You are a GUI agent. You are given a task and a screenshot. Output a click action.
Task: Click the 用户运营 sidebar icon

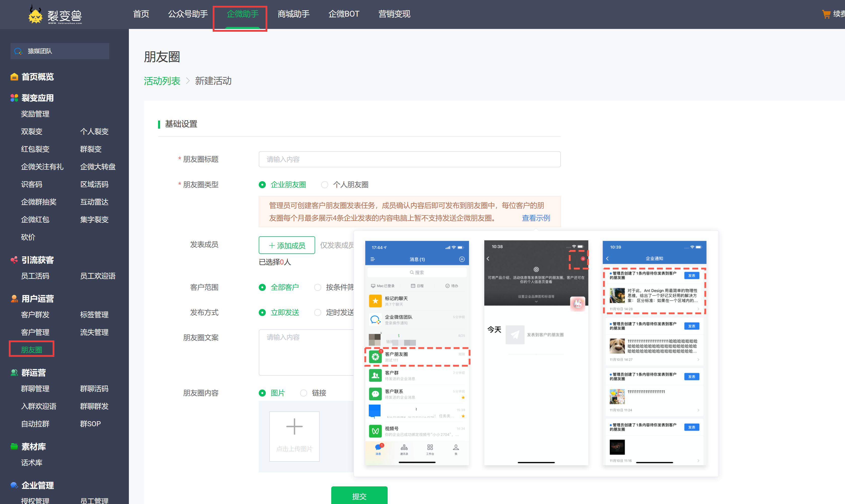(14, 298)
